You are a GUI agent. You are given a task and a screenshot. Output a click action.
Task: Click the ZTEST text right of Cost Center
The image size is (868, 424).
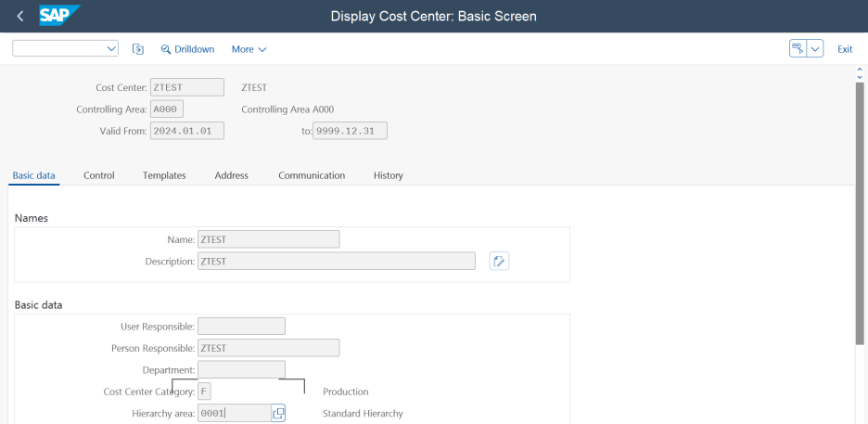(254, 87)
